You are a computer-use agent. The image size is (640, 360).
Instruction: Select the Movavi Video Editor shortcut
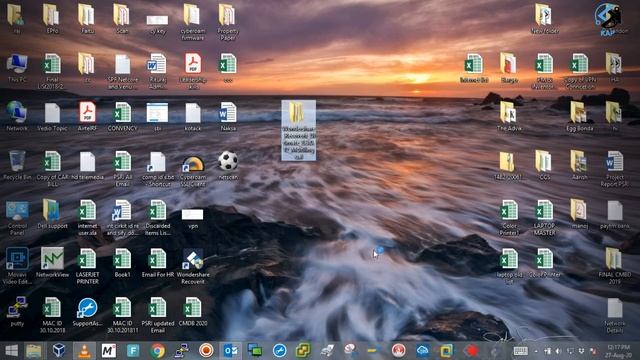[x=17, y=266]
